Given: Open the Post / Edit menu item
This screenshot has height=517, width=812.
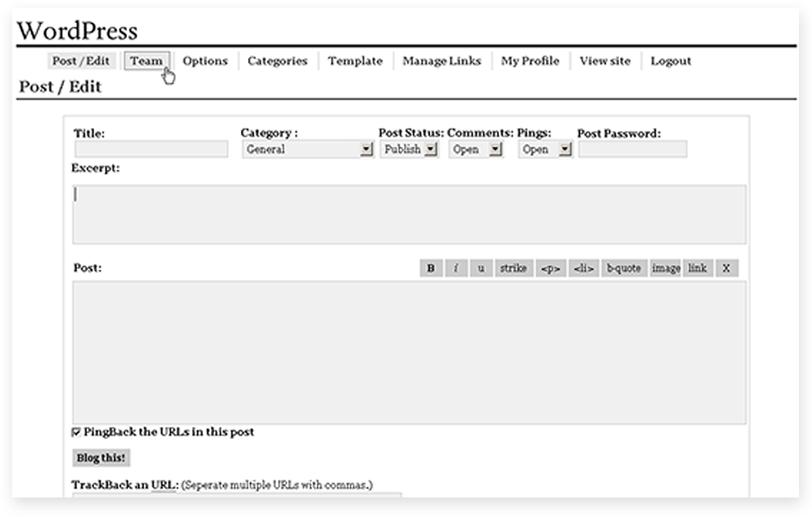Looking at the screenshot, I should (81, 61).
